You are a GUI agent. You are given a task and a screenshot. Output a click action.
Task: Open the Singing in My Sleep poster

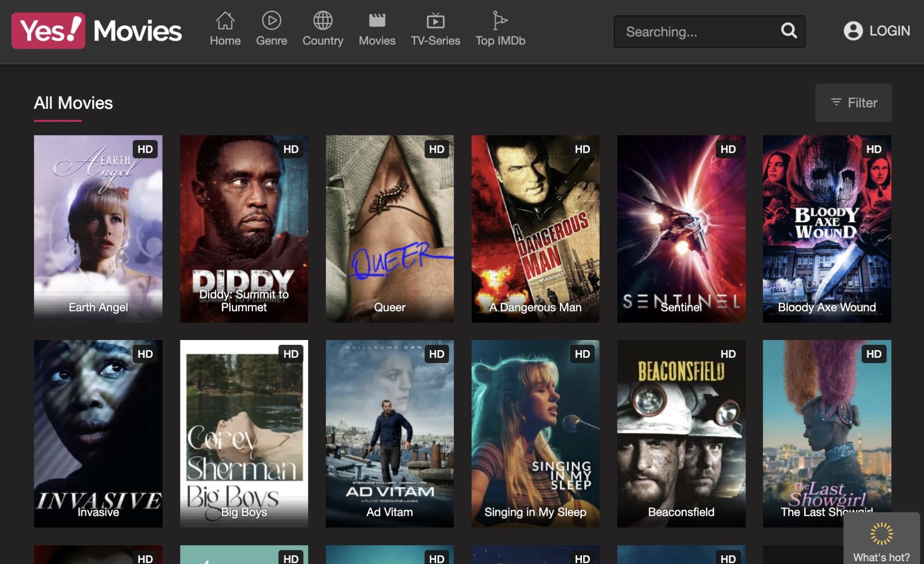click(x=535, y=433)
